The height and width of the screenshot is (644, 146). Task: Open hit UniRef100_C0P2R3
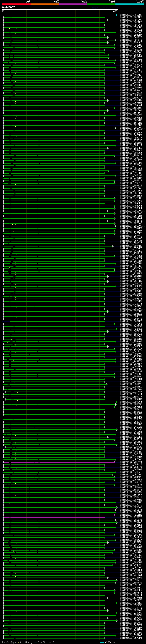tap(131, 321)
